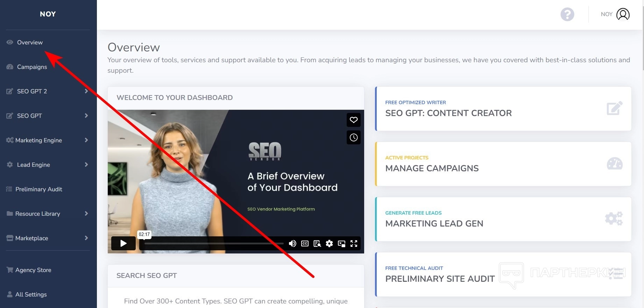Image resolution: width=644 pixels, height=308 pixels.
Task: Click the "FREE OPTIMIZED WRITER" label
Action: 416,102
